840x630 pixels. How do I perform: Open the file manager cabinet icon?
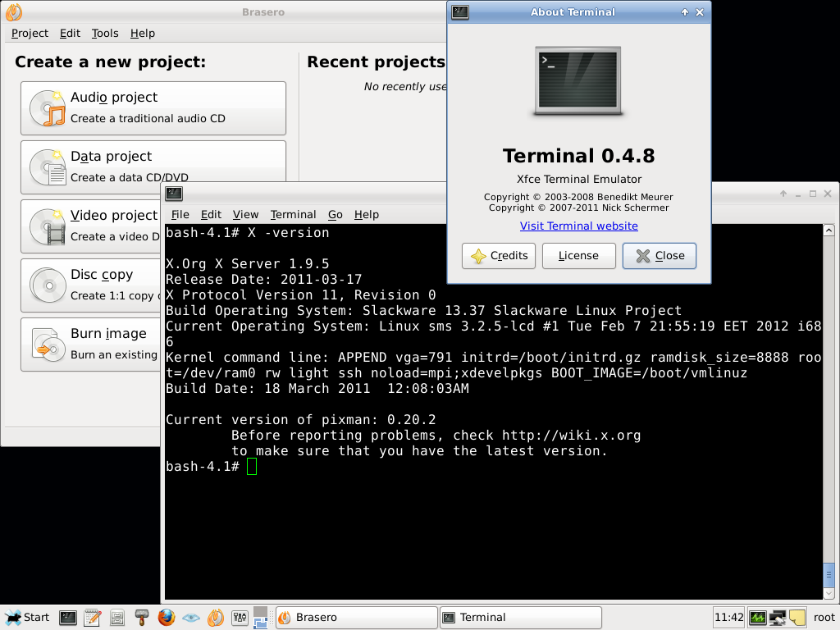[x=117, y=617]
